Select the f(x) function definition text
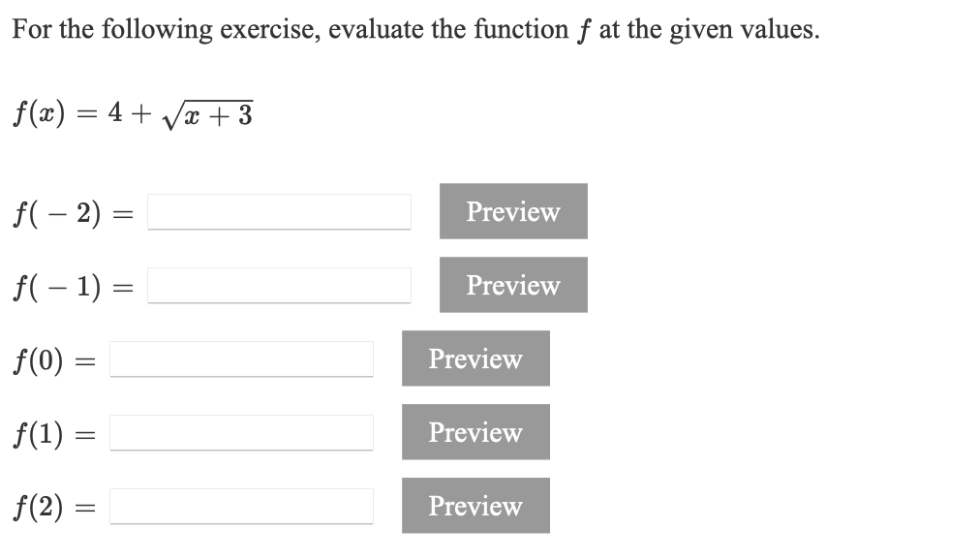 pyautogui.click(x=133, y=111)
